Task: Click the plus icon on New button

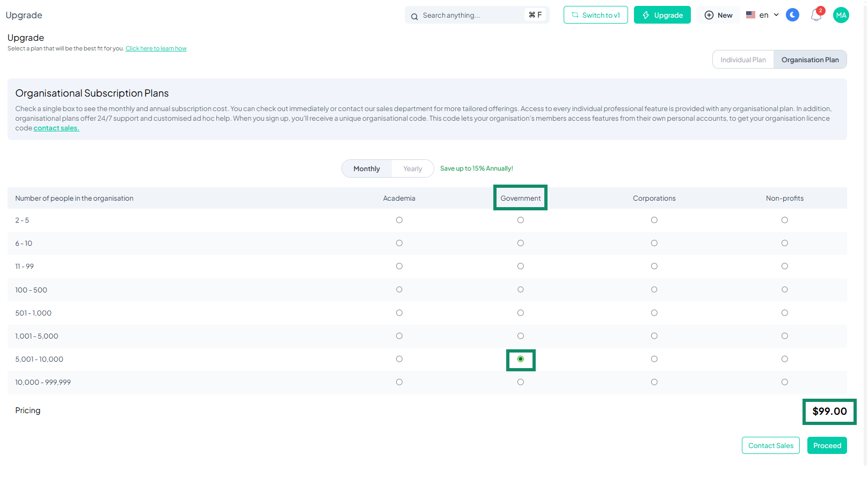Action: [x=709, y=15]
